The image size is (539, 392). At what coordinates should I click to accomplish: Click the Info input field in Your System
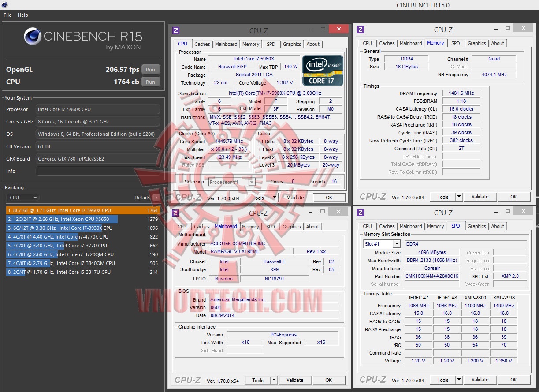coord(98,171)
